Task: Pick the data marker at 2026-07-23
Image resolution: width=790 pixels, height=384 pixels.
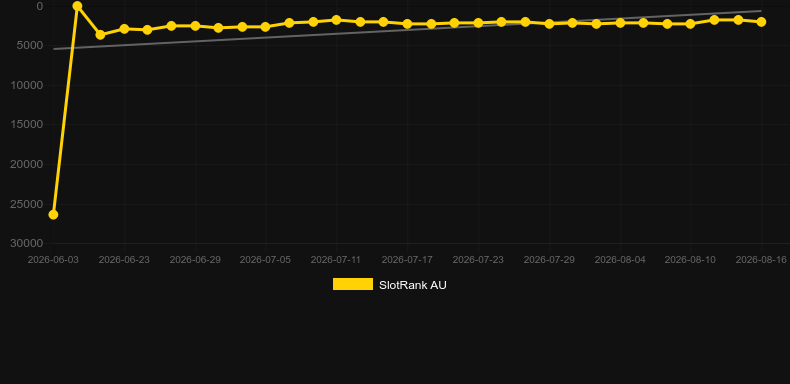Action: (x=478, y=23)
